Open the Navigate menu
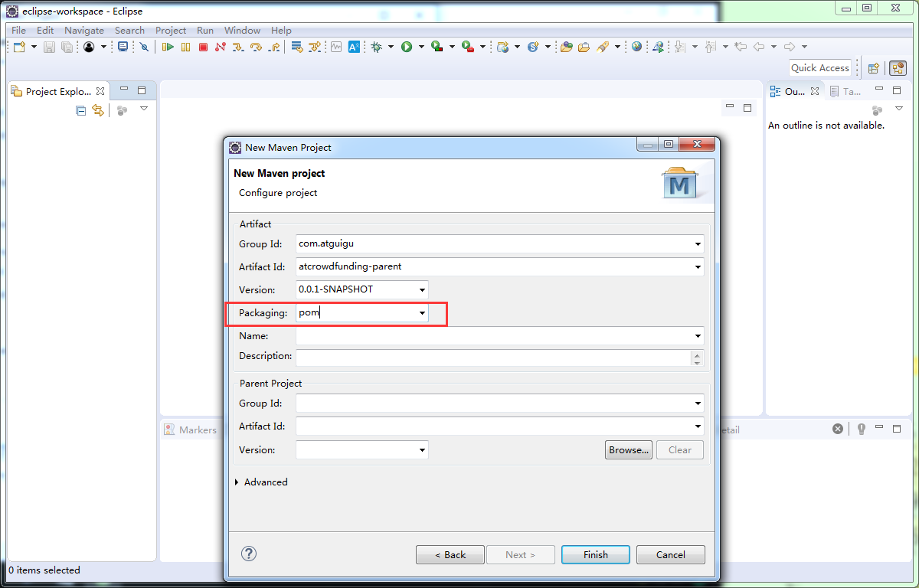This screenshot has width=919, height=588. 84,30
